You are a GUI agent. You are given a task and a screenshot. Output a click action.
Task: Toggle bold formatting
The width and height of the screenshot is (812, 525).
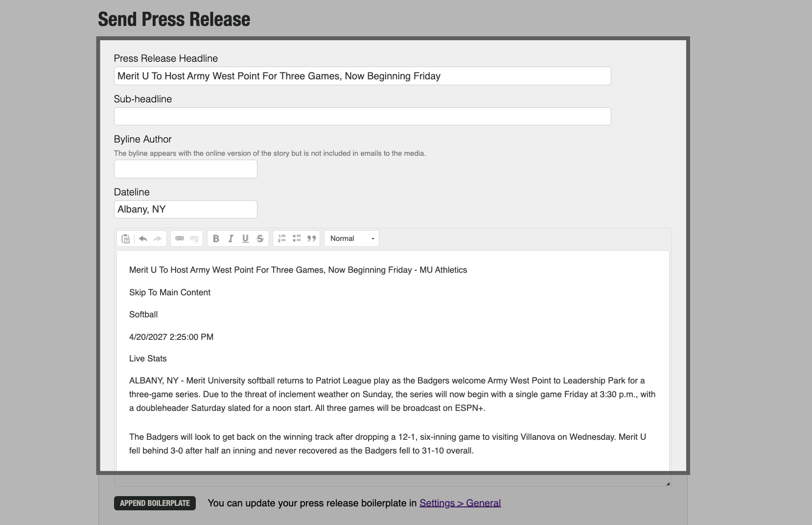pos(216,239)
